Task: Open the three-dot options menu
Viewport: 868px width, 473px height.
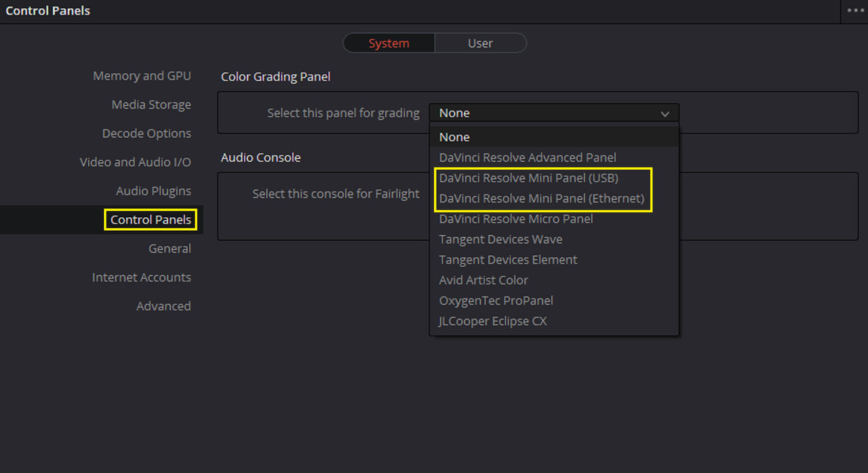Action: tap(854, 11)
